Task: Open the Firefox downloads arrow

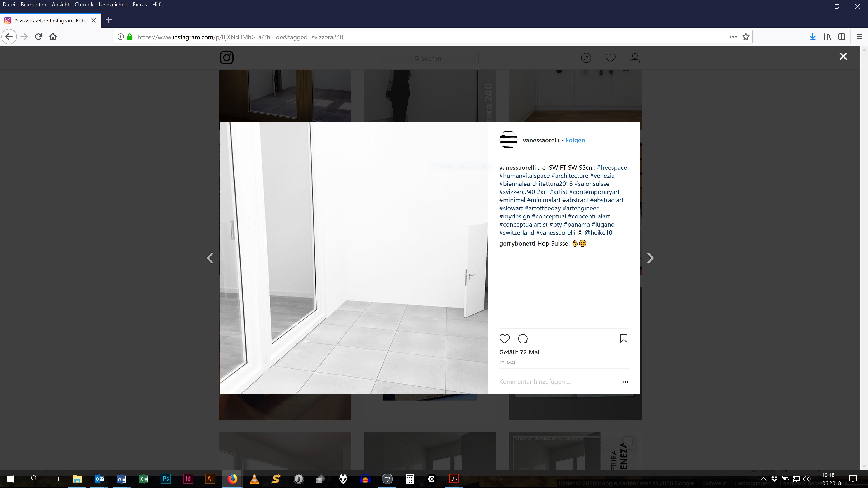Action: (812, 37)
